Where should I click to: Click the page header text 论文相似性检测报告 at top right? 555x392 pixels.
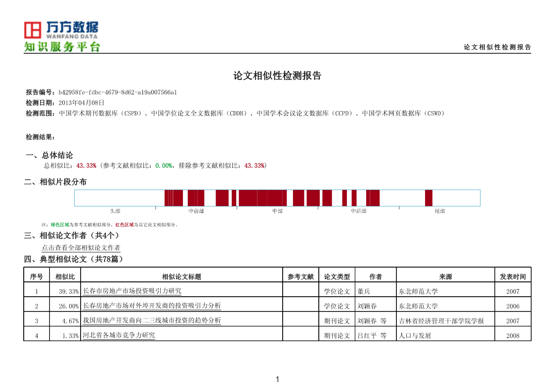point(497,47)
